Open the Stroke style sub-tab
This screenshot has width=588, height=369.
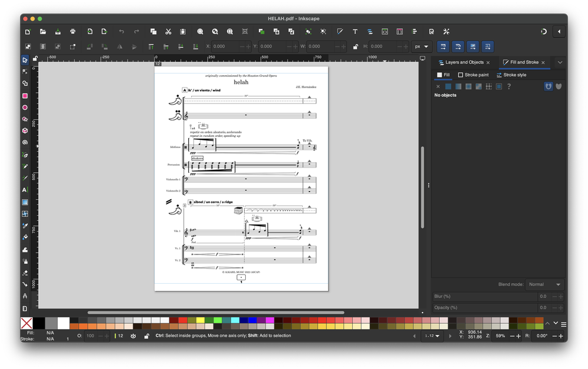pyautogui.click(x=512, y=75)
